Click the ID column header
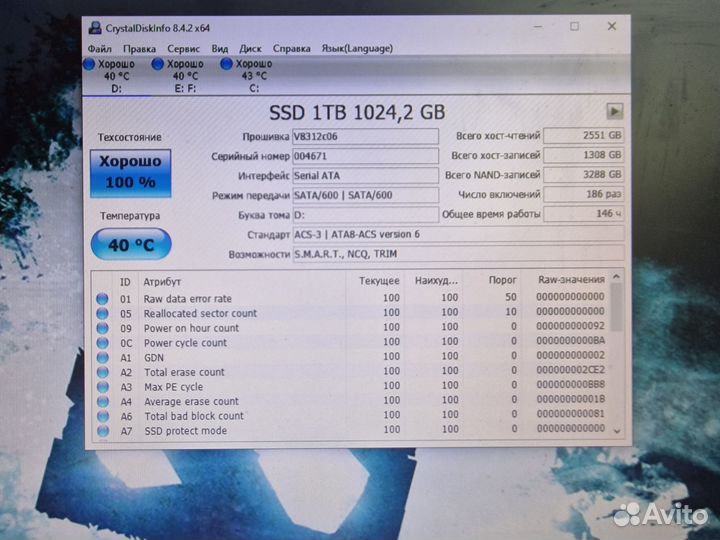 point(125,282)
